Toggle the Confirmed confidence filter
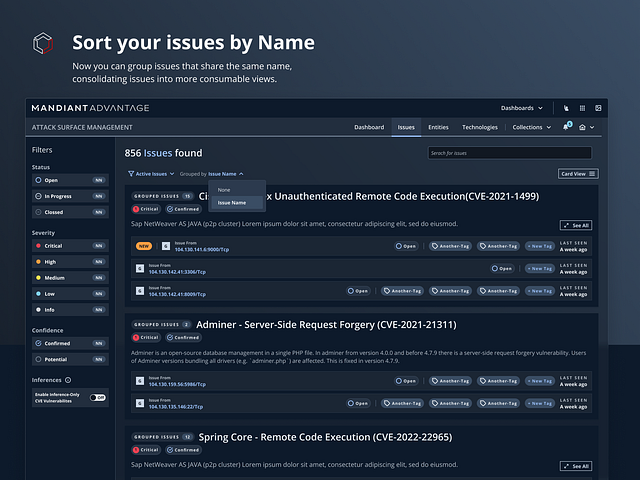The width and height of the screenshot is (640, 480). click(x=70, y=343)
